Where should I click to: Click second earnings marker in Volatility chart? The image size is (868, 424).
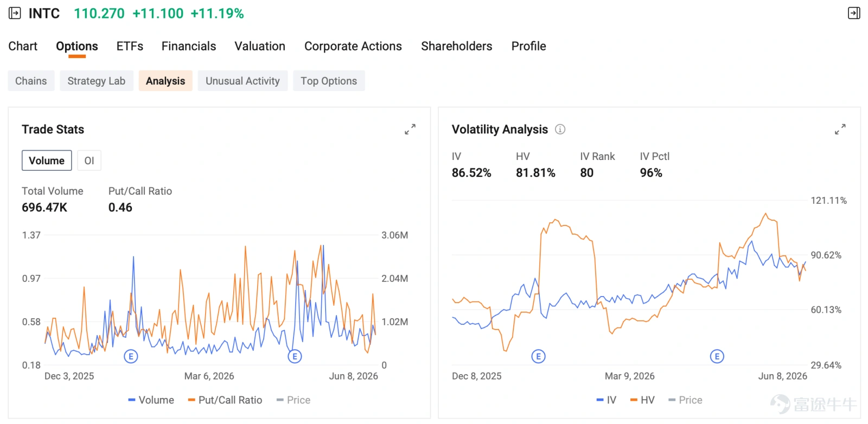pyautogui.click(x=717, y=356)
